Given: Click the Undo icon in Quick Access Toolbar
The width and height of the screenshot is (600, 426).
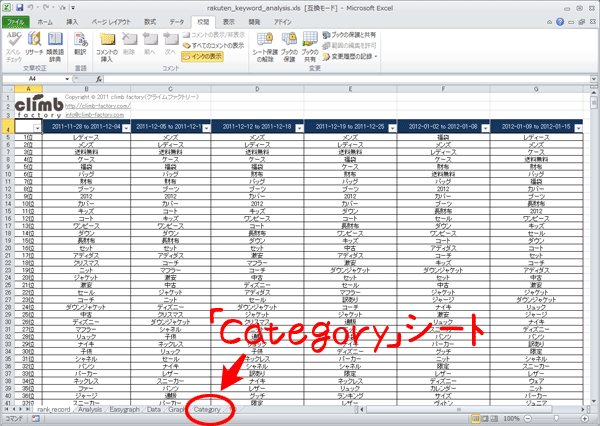Looking at the screenshot, I should click(x=30, y=7).
